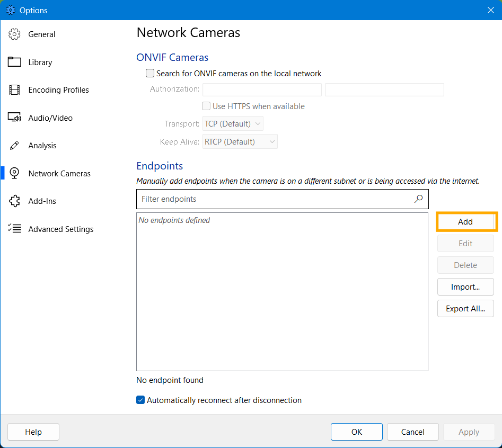
Task: Enable Search for ONVIF cameras checkbox
Action: click(150, 74)
